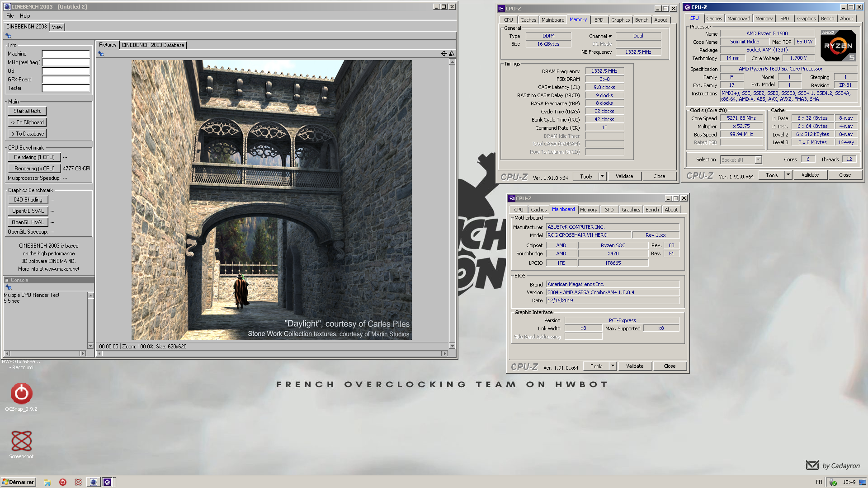
Task: Open Caches tab in rightmost CPU-Z window
Action: pyautogui.click(x=714, y=19)
